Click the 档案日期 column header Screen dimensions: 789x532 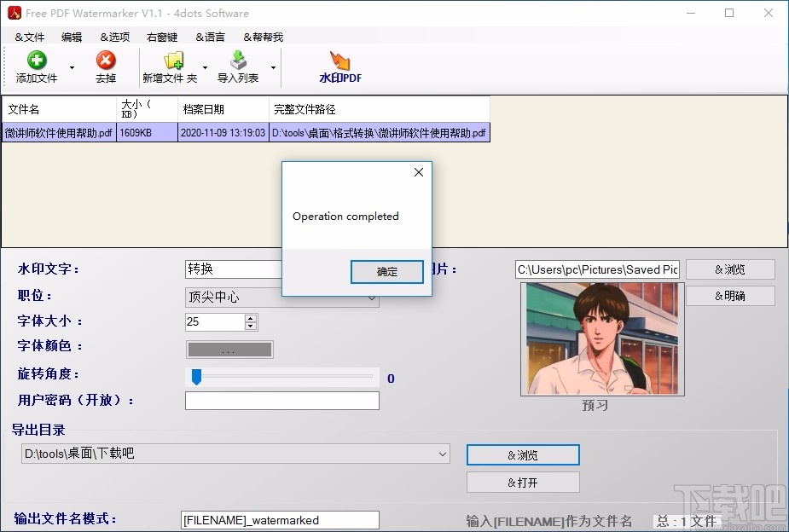click(223, 109)
